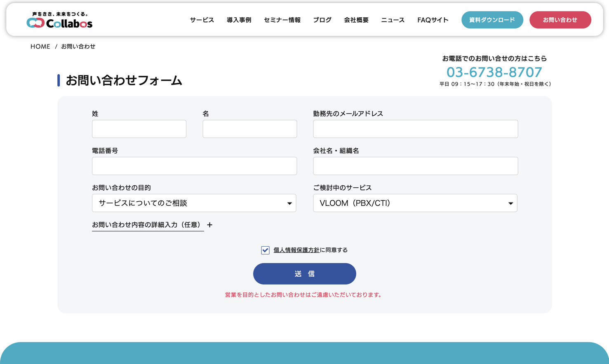This screenshot has width=609, height=364.
Task: Open the サービス menu item
Action: click(x=202, y=20)
